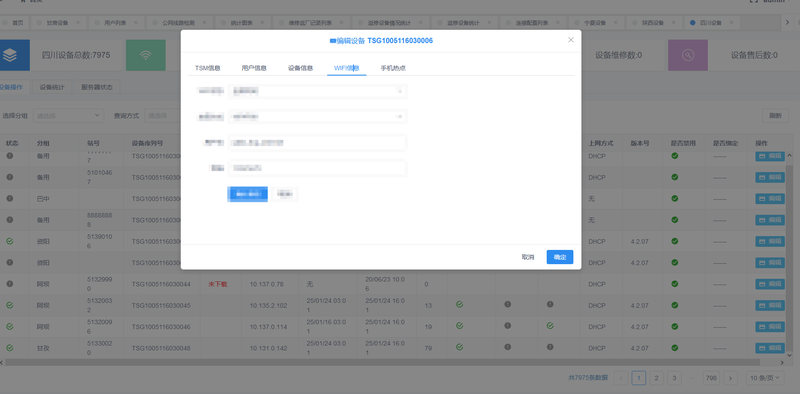Click the purple magnifier icon card near 设备售后数
800x394 pixels.
(x=688, y=55)
